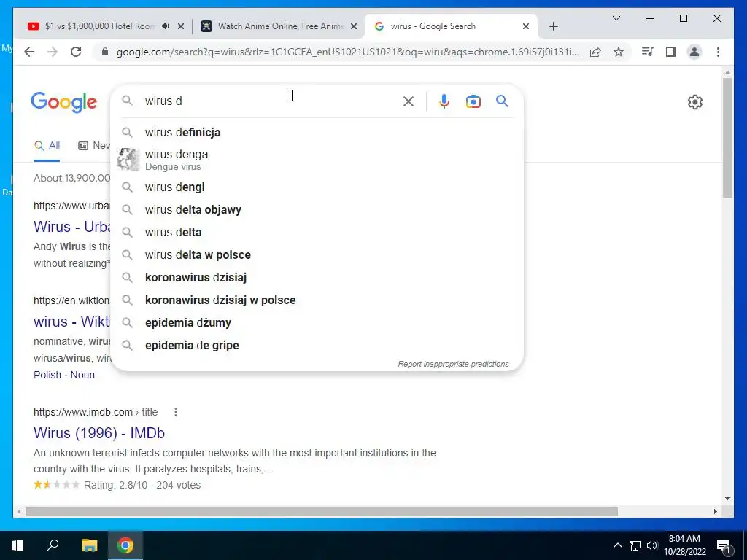Go back with the browser back arrow
Screen dimensions: 747x560
(x=29, y=52)
